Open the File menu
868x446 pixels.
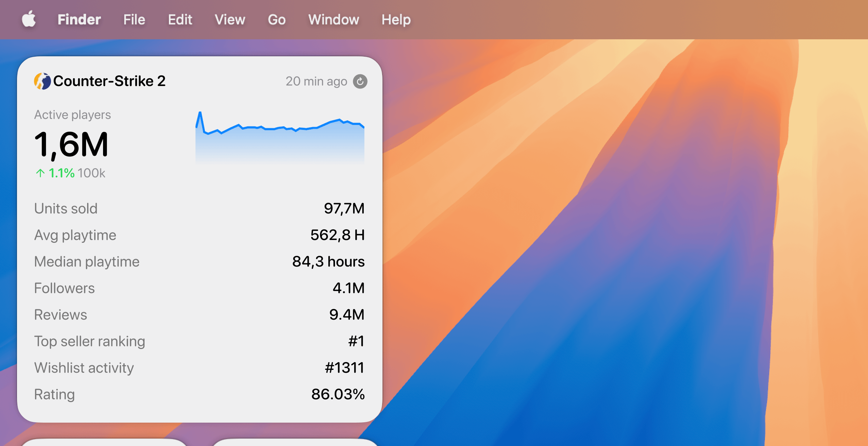tap(134, 19)
